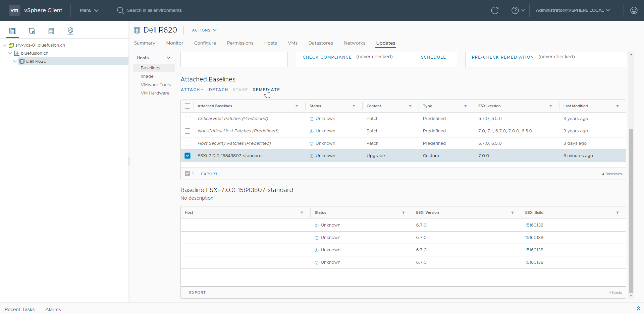This screenshot has height=314, width=644.
Task: Open the Administrator@VSPHERE.LOCAL user menu
Action: point(573,10)
